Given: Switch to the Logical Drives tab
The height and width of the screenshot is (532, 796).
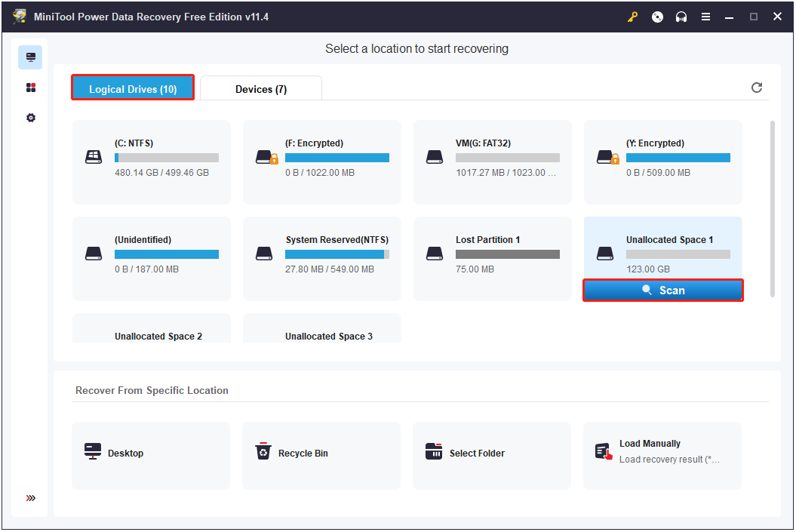Looking at the screenshot, I should (133, 88).
